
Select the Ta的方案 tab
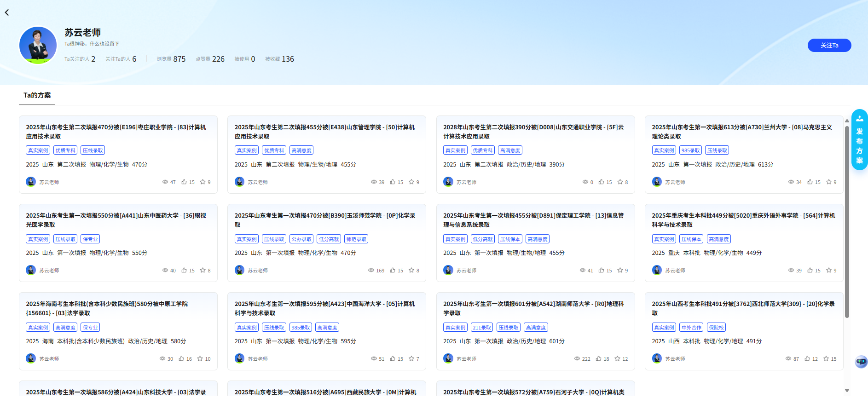coord(37,95)
